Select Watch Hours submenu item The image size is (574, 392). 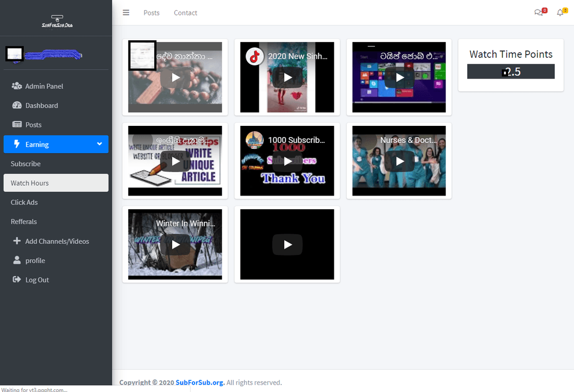pyautogui.click(x=56, y=183)
